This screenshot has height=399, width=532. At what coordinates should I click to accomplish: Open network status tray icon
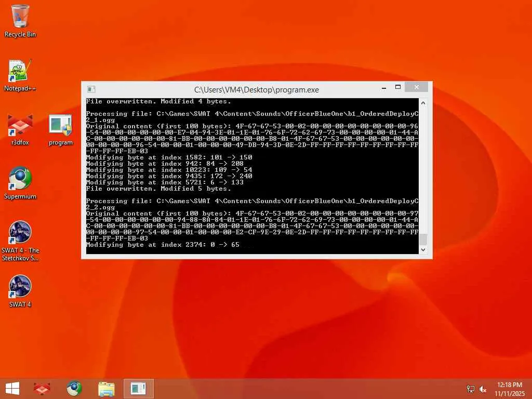(x=471, y=389)
